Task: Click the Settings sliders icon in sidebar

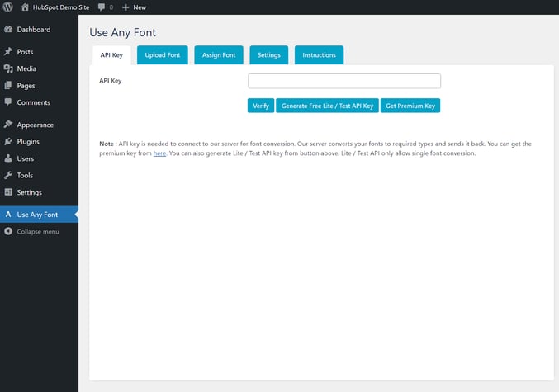Action: pos(8,192)
